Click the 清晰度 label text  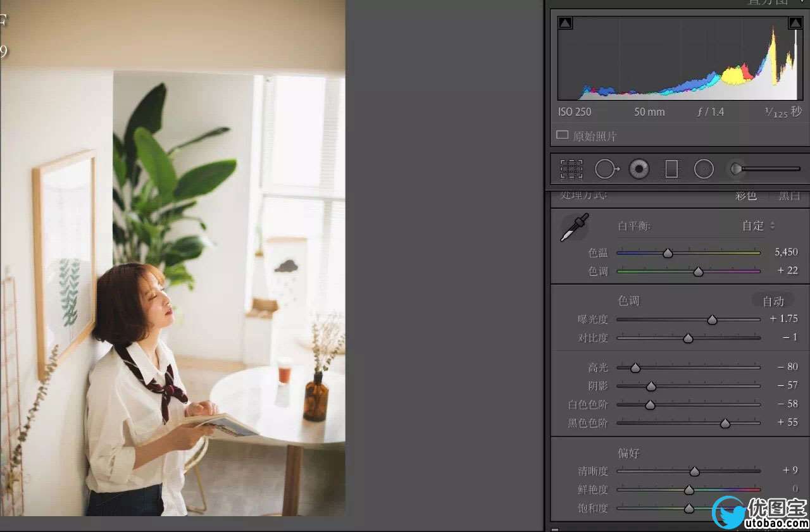point(592,471)
